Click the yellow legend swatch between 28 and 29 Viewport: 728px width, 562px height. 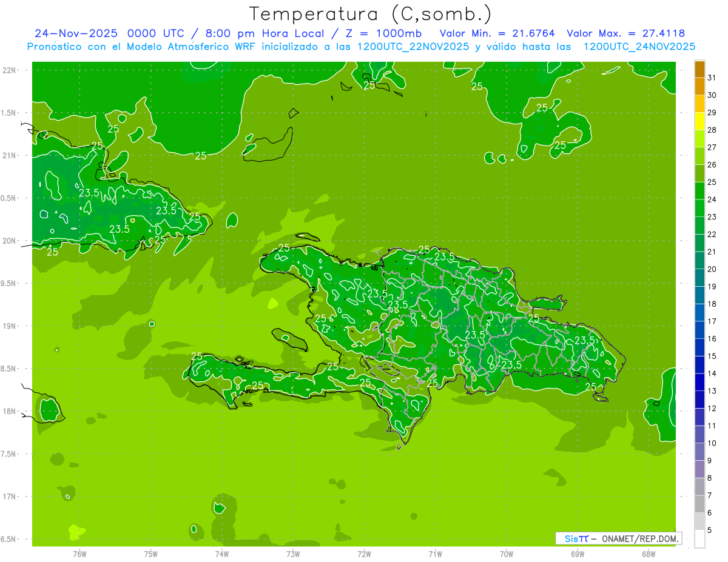699,121
